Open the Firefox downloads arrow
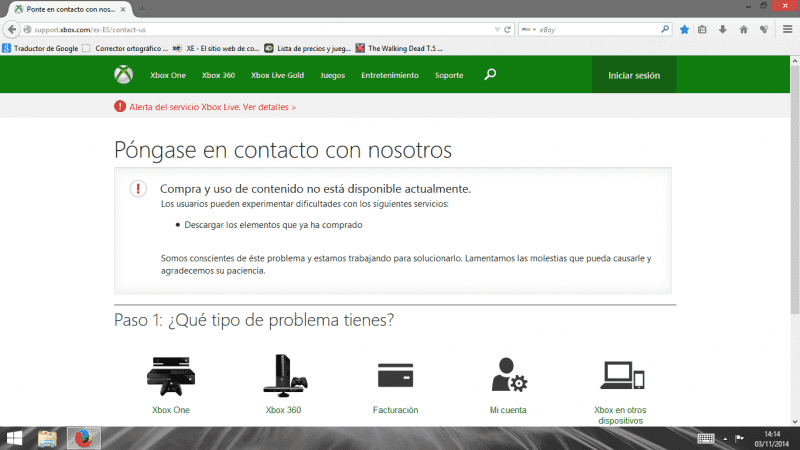The height and width of the screenshot is (450, 800). (722, 30)
